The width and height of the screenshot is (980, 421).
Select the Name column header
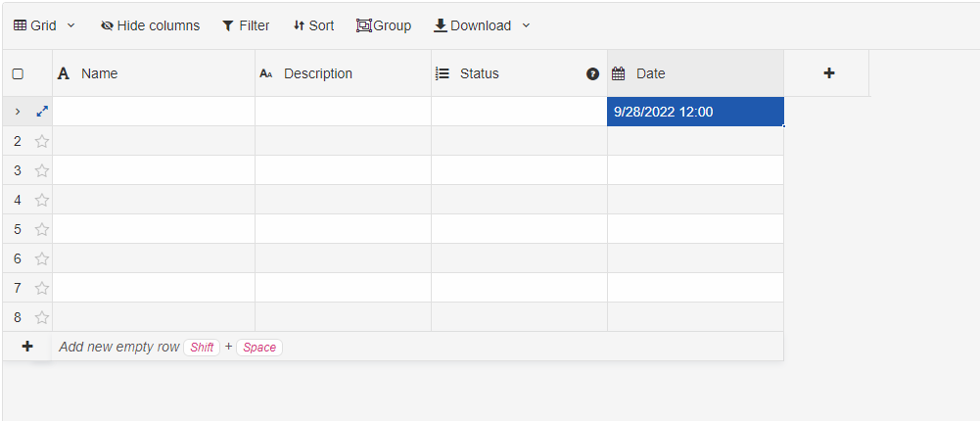[x=154, y=73]
